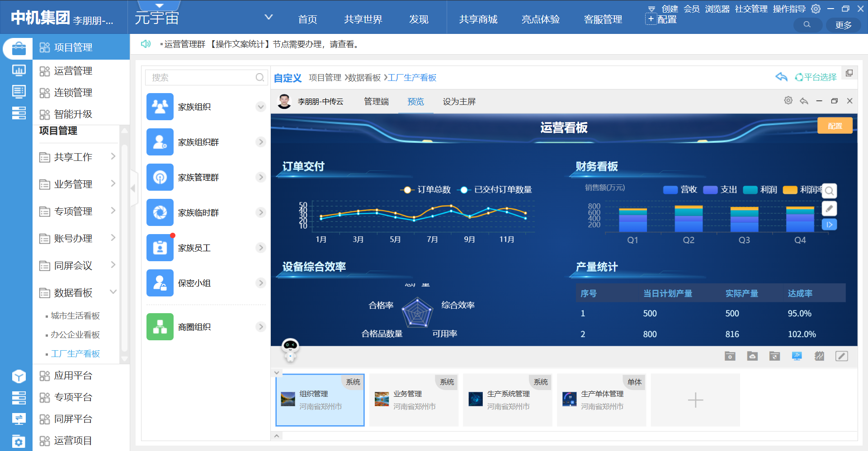Open the 共享商城 top menu
Viewport: 868px width, 451px height.
tap(478, 19)
